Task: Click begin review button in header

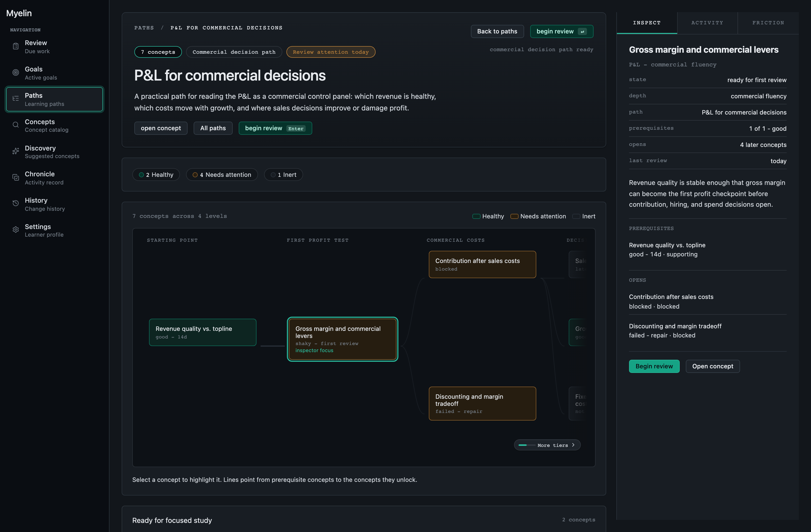Action: click(x=562, y=31)
